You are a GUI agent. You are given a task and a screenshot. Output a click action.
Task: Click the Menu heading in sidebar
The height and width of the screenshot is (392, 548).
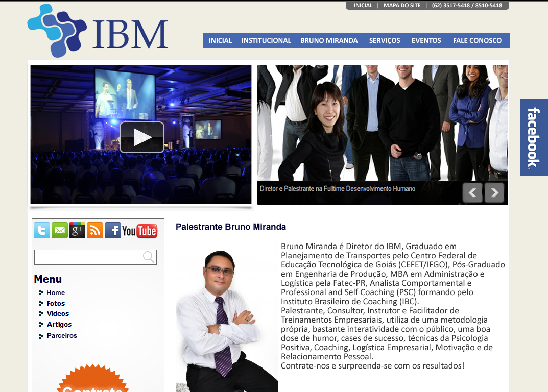(48, 279)
